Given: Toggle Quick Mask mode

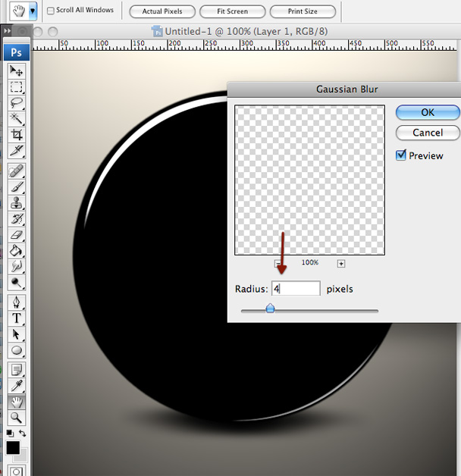Looking at the screenshot, I should (16, 471).
